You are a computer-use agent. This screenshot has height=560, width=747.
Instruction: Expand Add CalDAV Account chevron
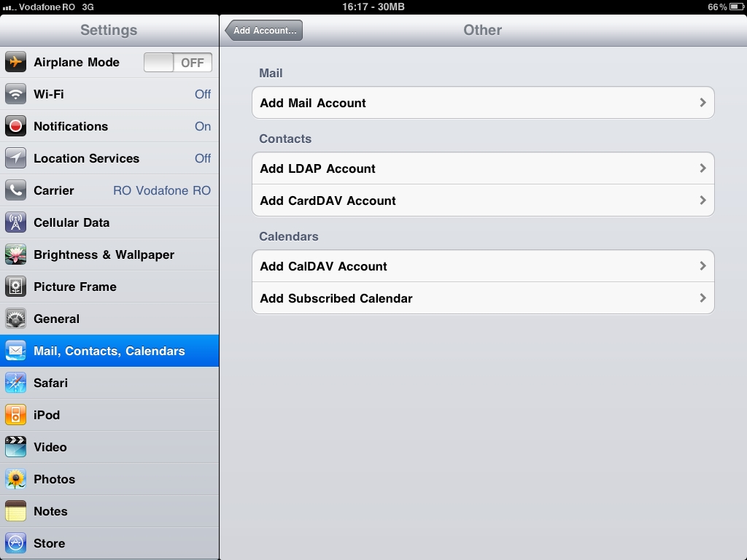pos(703,265)
